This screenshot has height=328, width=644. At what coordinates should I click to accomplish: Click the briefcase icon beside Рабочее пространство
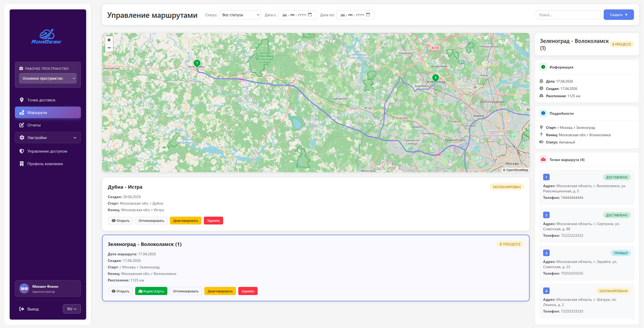(21, 68)
